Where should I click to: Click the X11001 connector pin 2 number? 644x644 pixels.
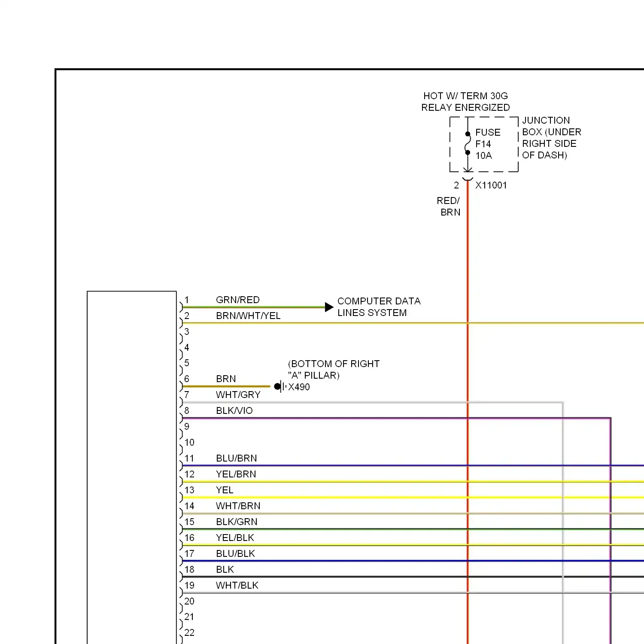point(456,185)
